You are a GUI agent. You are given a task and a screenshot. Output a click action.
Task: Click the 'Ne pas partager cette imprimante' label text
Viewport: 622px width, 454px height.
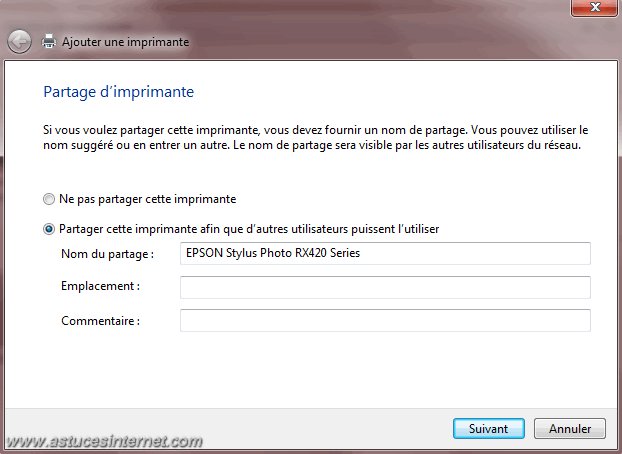tap(148, 199)
